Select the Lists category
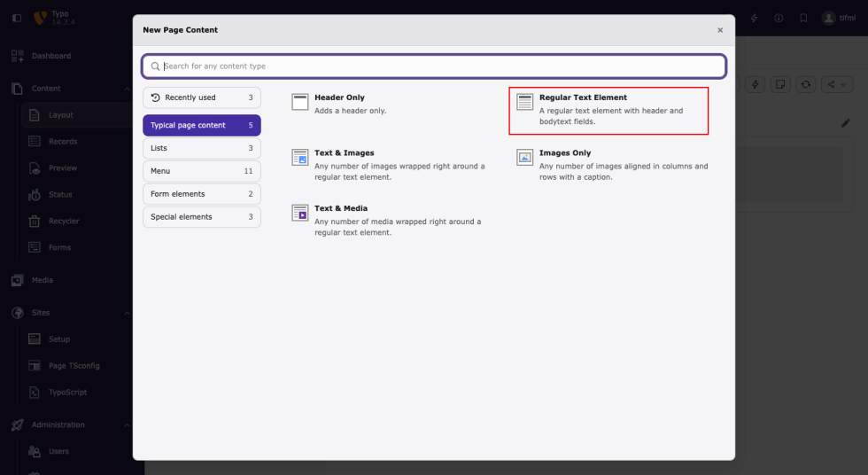This screenshot has height=475, width=868. click(x=202, y=148)
